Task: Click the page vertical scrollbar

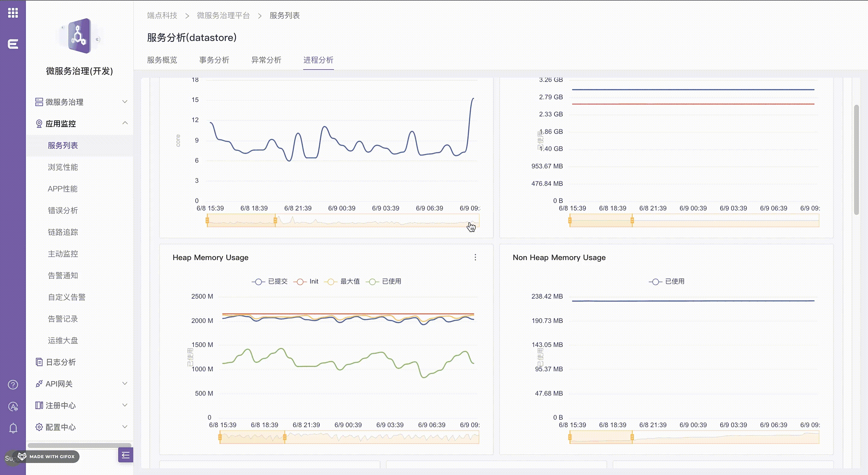Action: [x=856, y=160]
